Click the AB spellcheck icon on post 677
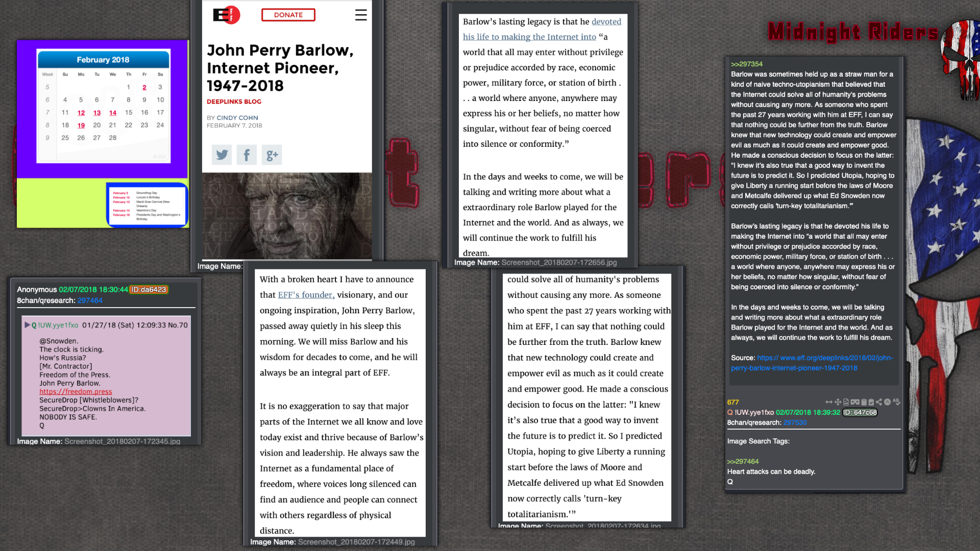This screenshot has height=551, width=980. click(x=897, y=402)
